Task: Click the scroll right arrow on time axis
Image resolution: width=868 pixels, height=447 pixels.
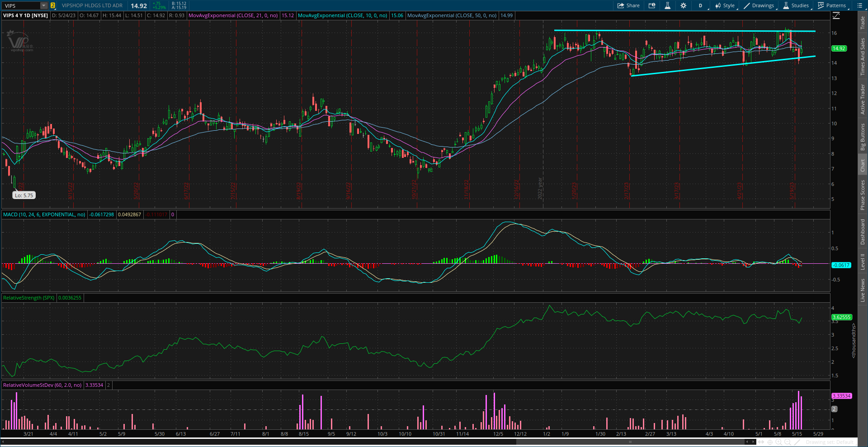Action: [753, 442]
